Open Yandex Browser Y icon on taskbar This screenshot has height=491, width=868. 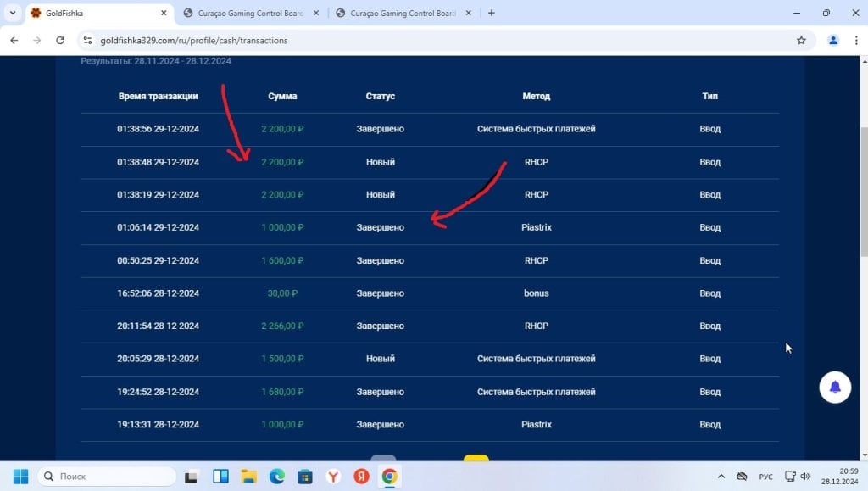pyautogui.click(x=333, y=476)
